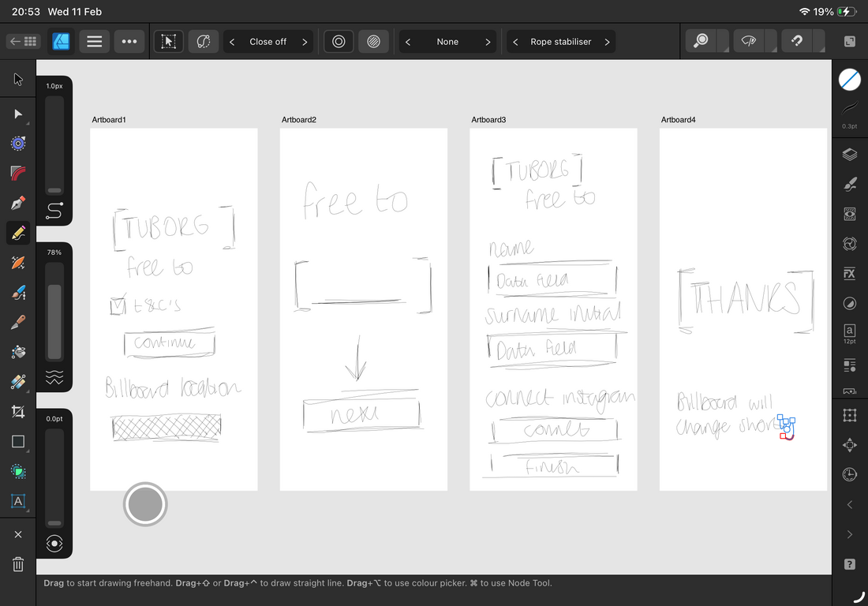Step 'Close off' option to next value
This screenshot has width=868, height=606.
(305, 42)
